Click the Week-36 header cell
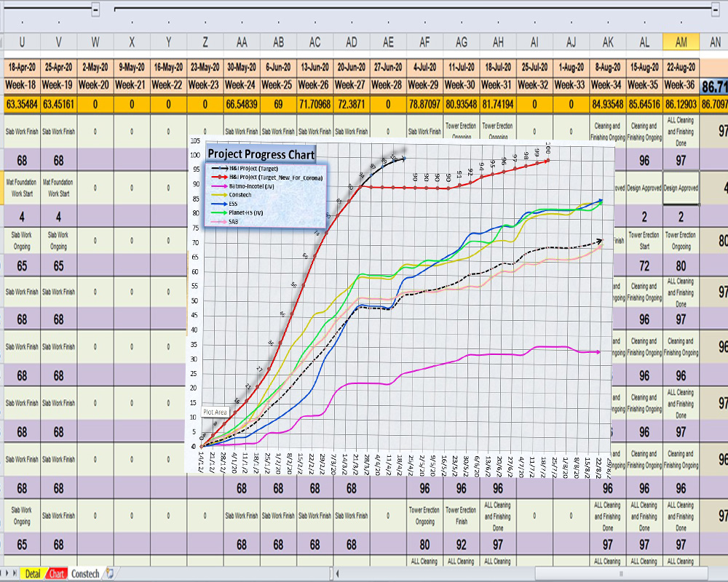728x582 pixels. coord(681,83)
